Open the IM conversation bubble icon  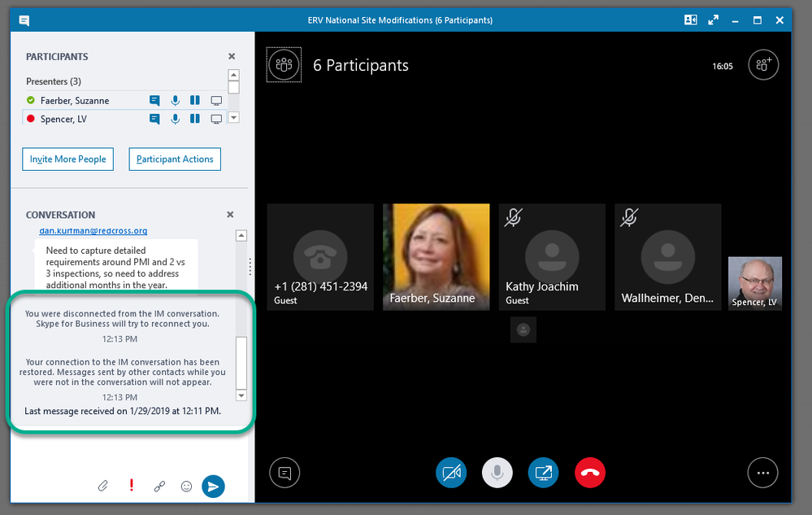[x=284, y=473]
